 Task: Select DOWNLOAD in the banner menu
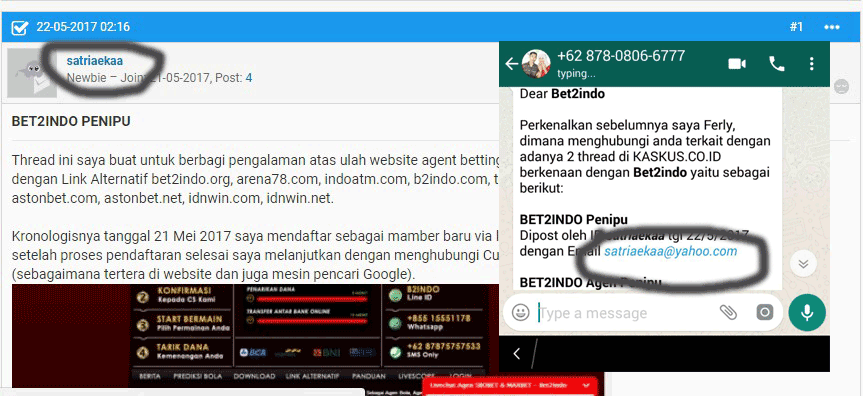(x=254, y=376)
